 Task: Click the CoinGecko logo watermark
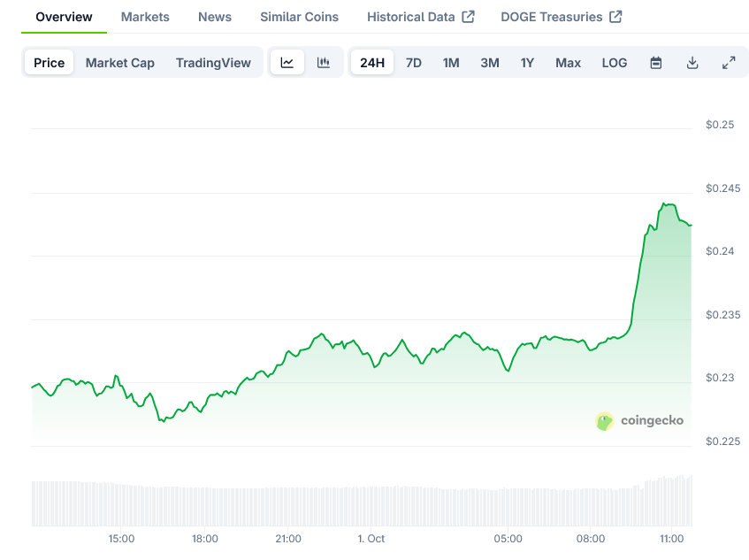(x=639, y=421)
